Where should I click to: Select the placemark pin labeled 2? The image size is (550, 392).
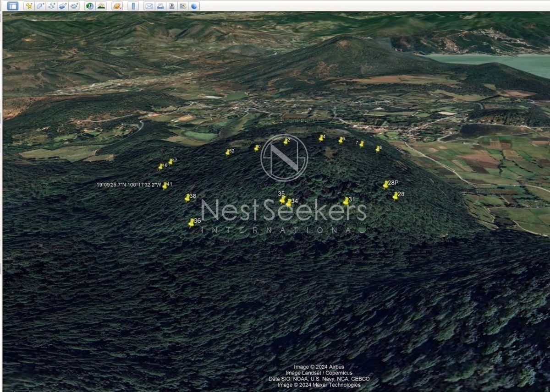[285, 142]
